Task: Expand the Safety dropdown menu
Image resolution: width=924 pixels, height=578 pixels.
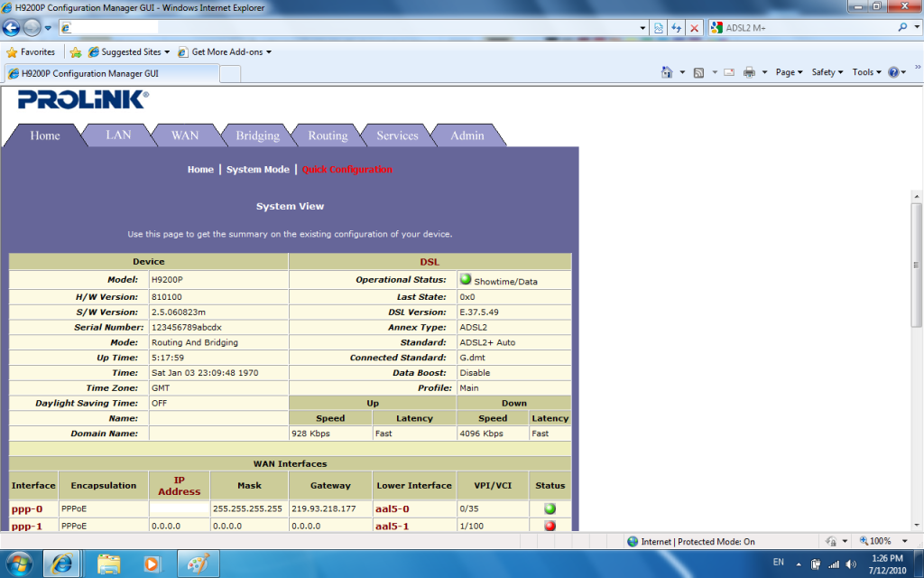Action: coord(827,72)
